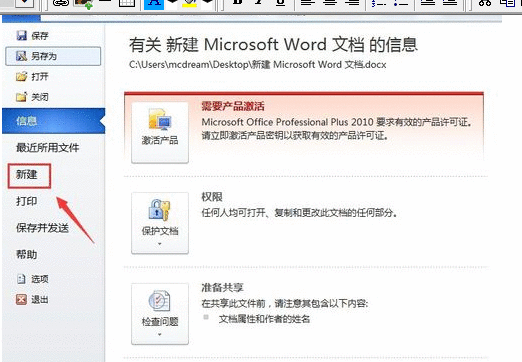Click the insert table grid icon
522x362 pixels.
[x=127, y=3]
